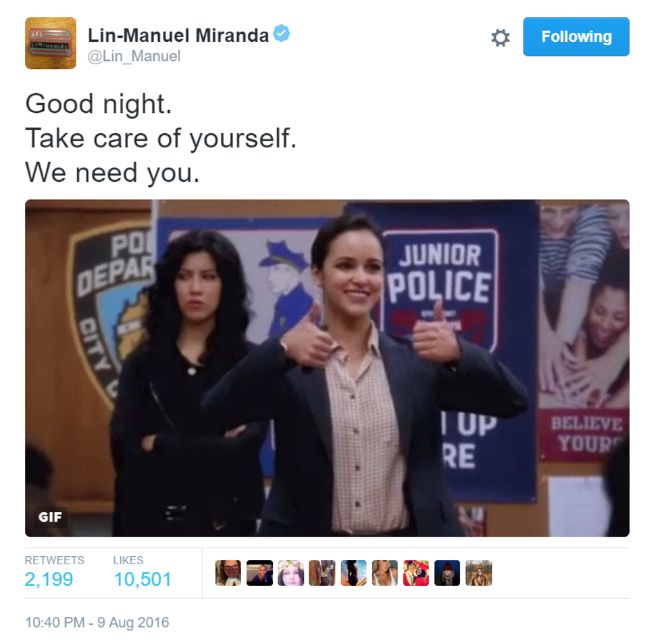Open the seventh liker avatar on red background
The image size is (662, 644).
(x=416, y=573)
